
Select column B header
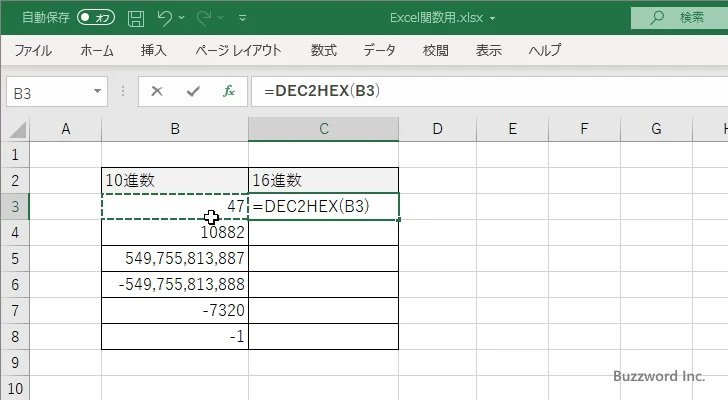click(x=175, y=129)
